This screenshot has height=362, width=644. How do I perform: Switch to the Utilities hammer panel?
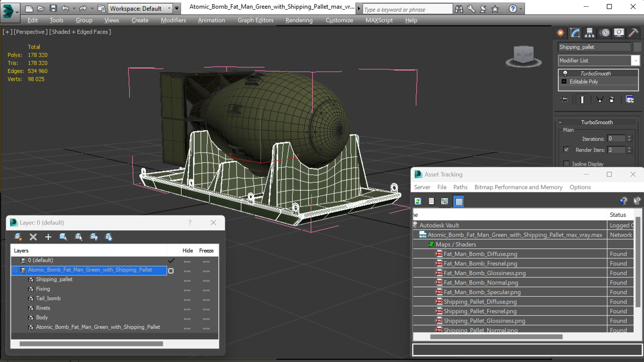(633, 32)
